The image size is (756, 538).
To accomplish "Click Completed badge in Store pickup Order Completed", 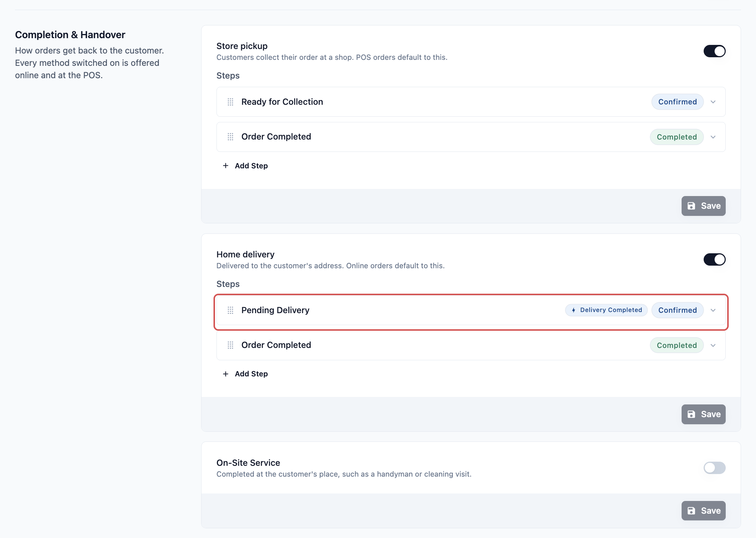I will (676, 137).
